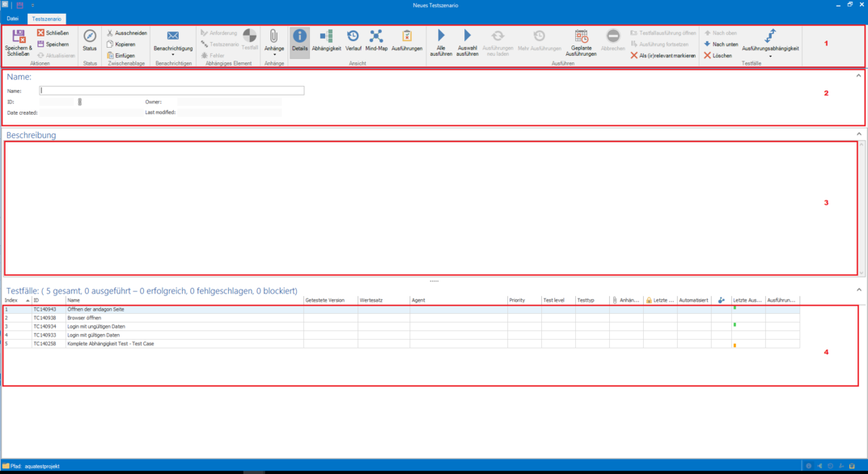Open the Ausführungen clipboard icon
The height and width of the screenshot is (474, 868).
pos(407,36)
